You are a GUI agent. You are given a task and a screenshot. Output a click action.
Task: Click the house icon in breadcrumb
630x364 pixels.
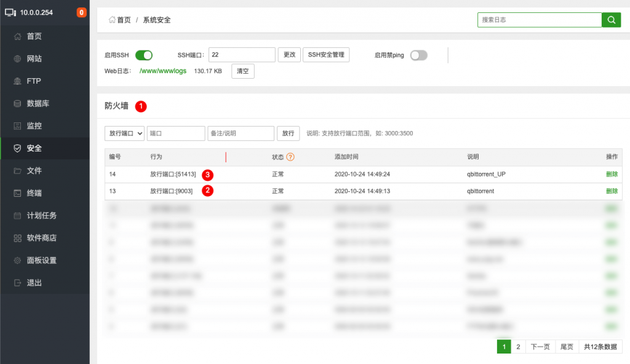click(x=112, y=20)
